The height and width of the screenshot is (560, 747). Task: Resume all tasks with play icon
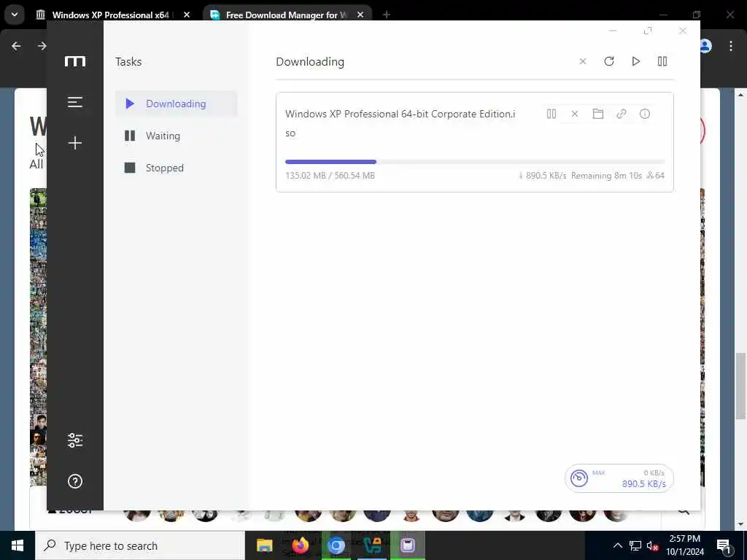[x=635, y=61]
